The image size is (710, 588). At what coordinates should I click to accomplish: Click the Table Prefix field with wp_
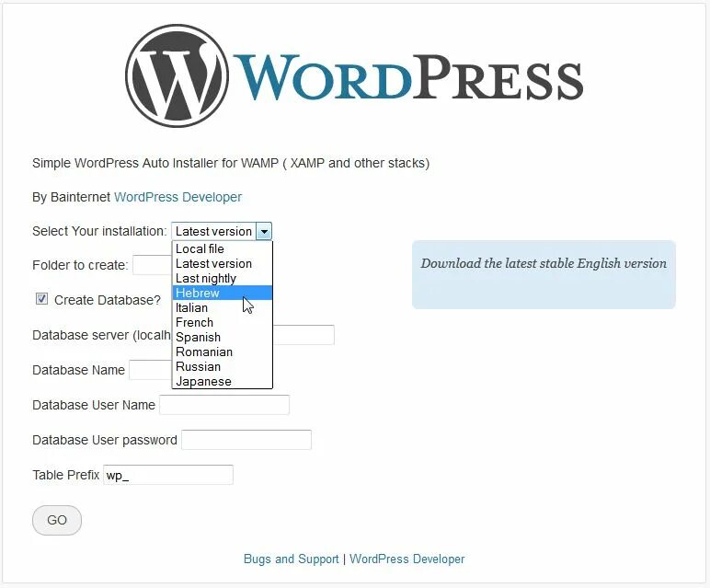(x=168, y=475)
